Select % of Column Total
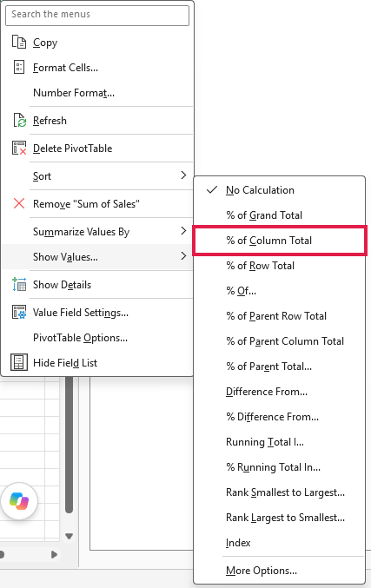 click(269, 241)
